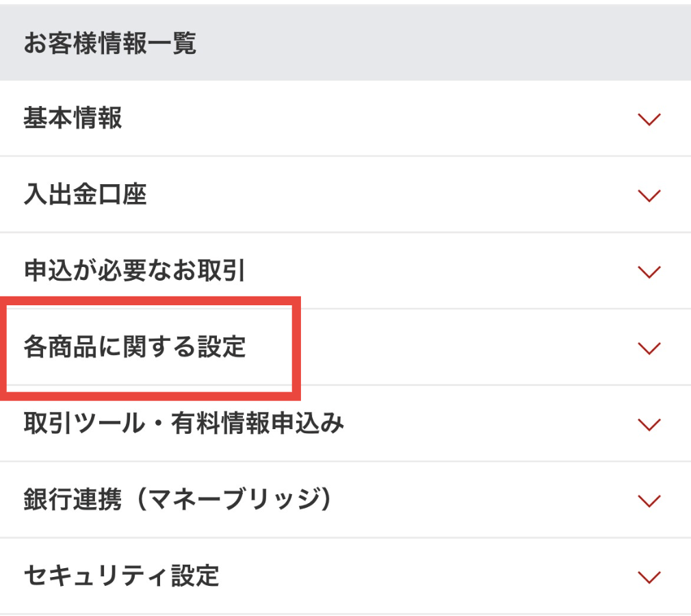Image resolution: width=691 pixels, height=616 pixels.
Task: Click the お客様情報一覧 header
Action: (109, 44)
